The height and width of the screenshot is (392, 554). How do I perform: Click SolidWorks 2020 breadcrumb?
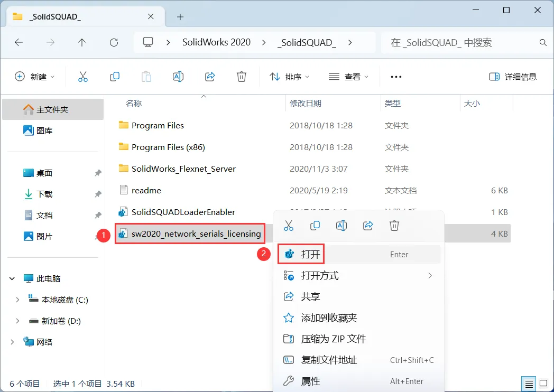click(x=216, y=42)
